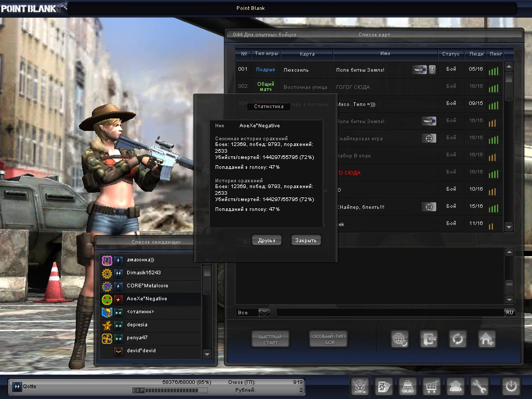The width and height of the screenshot is (532, 399).
Task: Open the clan emblem icon
Action: coord(360,387)
